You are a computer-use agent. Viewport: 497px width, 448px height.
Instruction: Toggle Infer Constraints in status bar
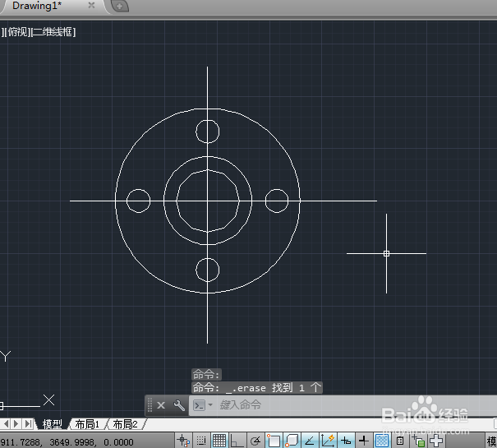(x=183, y=441)
